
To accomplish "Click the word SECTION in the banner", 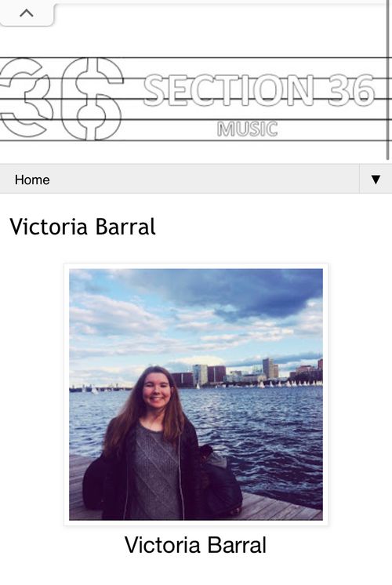I will click(x=229, y=90).
